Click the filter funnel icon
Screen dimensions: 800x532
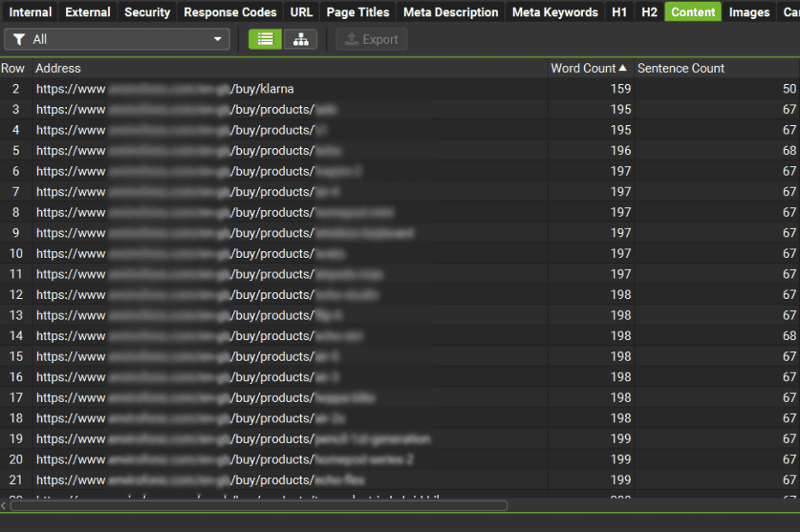tap(18, 39)
